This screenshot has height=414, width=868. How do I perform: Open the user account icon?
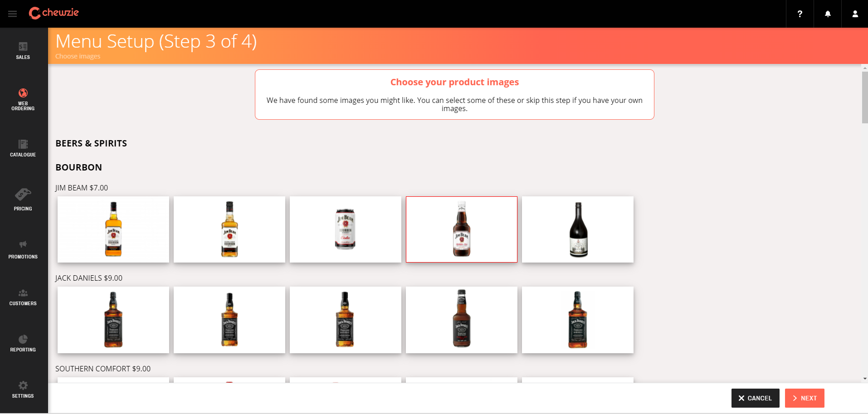pos(855,14)
